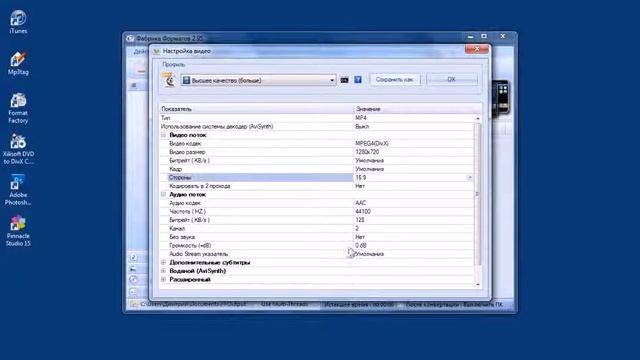Select the Видео размер row
Screen dimensions: 640x360
click(316, 152)
